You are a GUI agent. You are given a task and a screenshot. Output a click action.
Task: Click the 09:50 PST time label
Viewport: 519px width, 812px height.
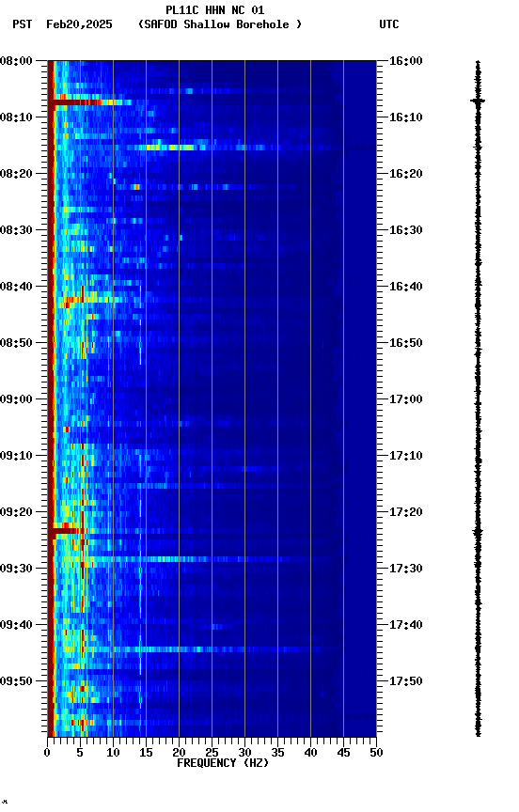pyautogui.click(x=16, y=682)
